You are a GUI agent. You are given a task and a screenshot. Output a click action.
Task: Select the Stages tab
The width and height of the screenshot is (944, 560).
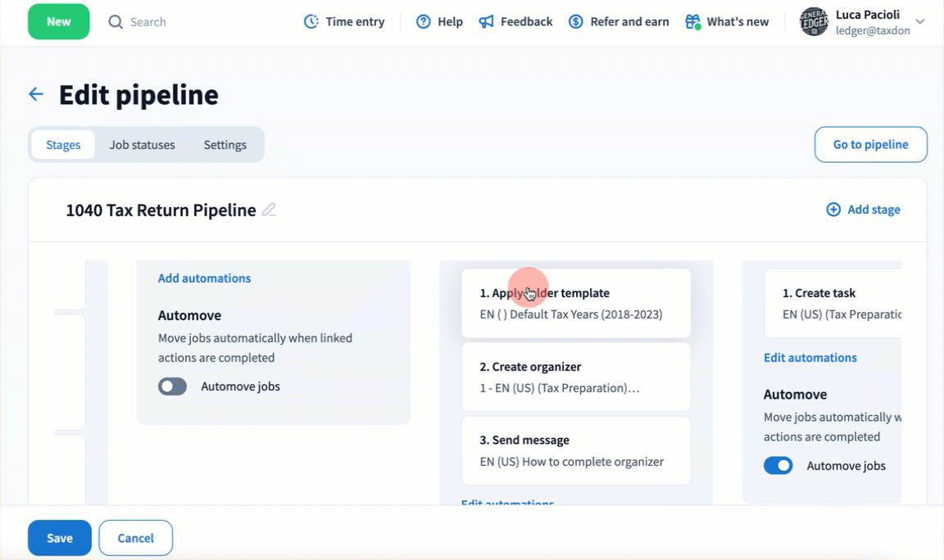click(x=63, y=145)
